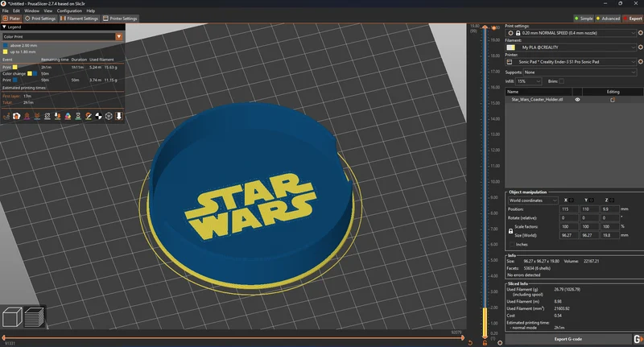Open the World coordinates dropdown
The height and width of the screenshot is (347, 644).
(533, 200)
